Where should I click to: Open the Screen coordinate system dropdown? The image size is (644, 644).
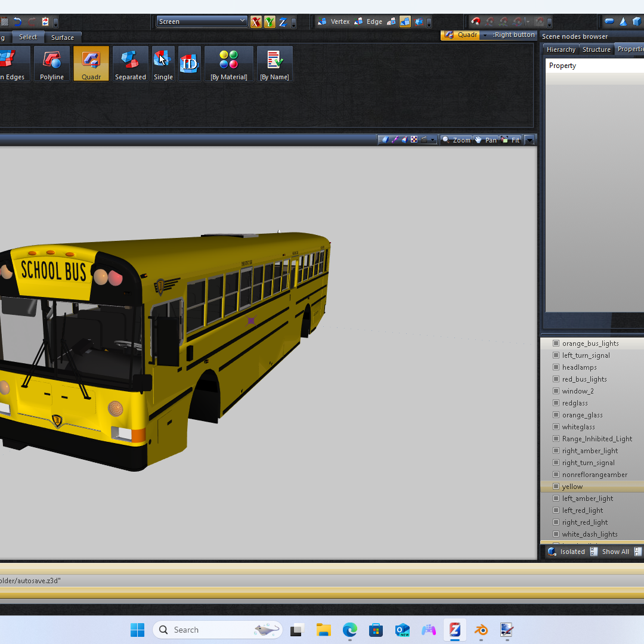[202, 21]
